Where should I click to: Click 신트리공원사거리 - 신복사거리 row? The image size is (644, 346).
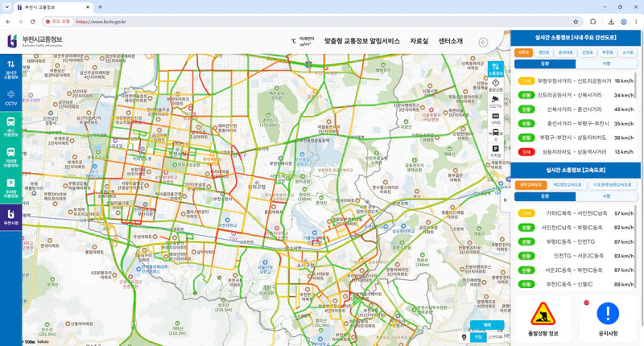click(576, 95)
